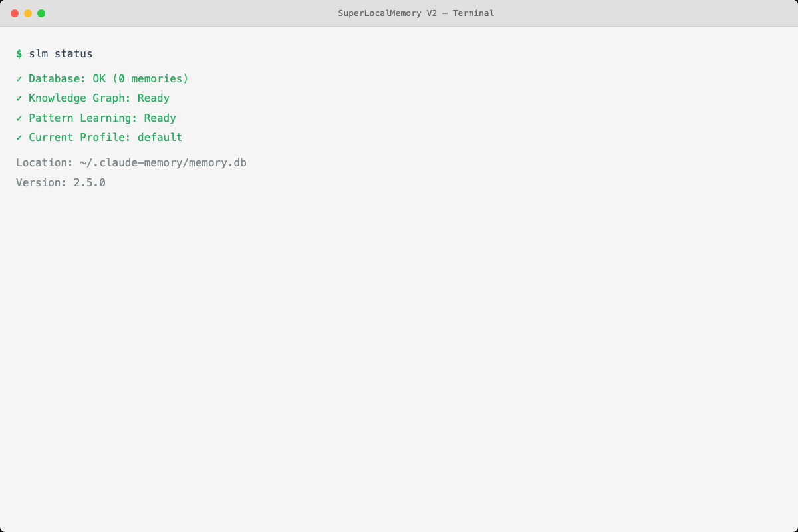Click the checkmark beside Database status
This screenshot has width=798, height=532.
[18, 78]
